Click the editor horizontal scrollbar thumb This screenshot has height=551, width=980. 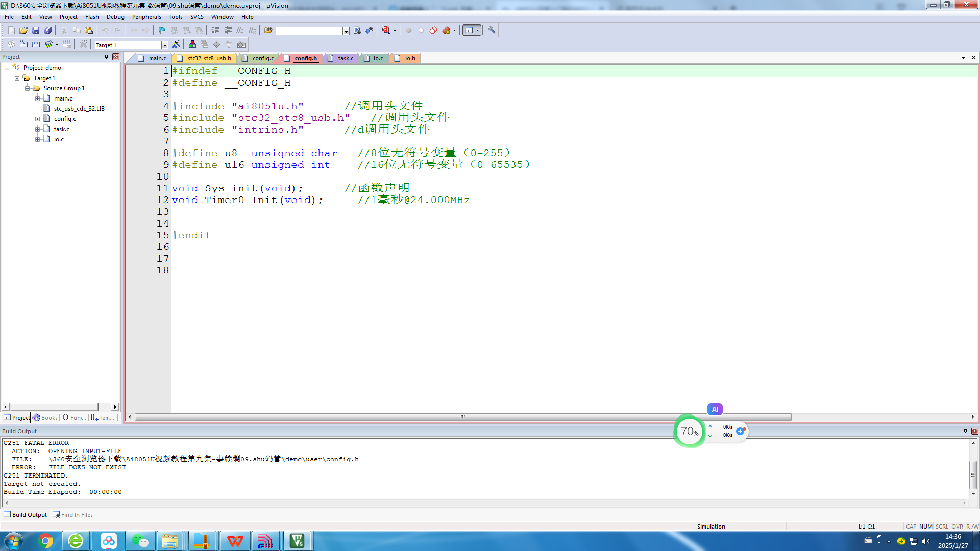click(x=463, y=417)
